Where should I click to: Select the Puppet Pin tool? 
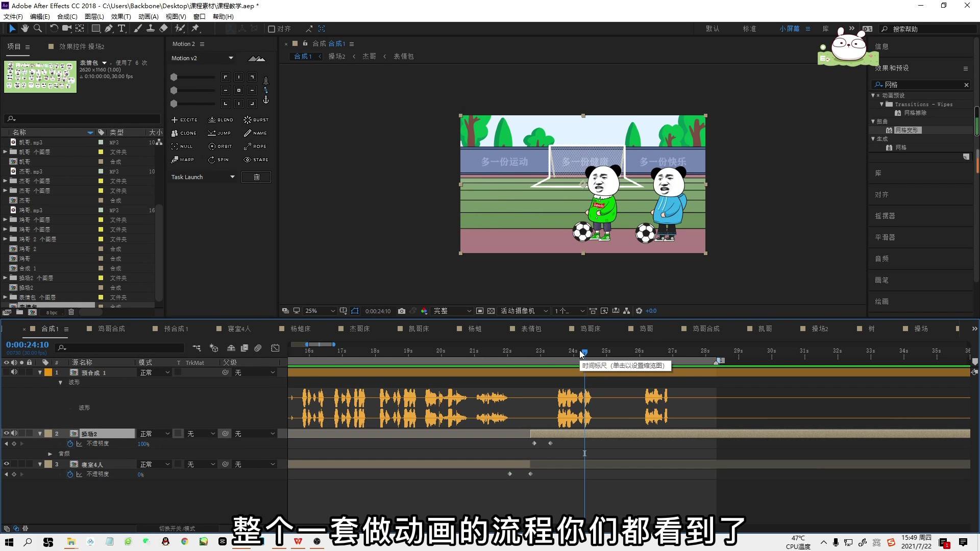tap(195, 29)
